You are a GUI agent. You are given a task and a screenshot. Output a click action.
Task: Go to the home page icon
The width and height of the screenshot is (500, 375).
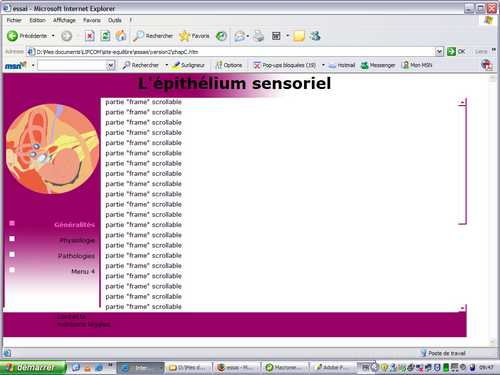click(x=121, y=36)
